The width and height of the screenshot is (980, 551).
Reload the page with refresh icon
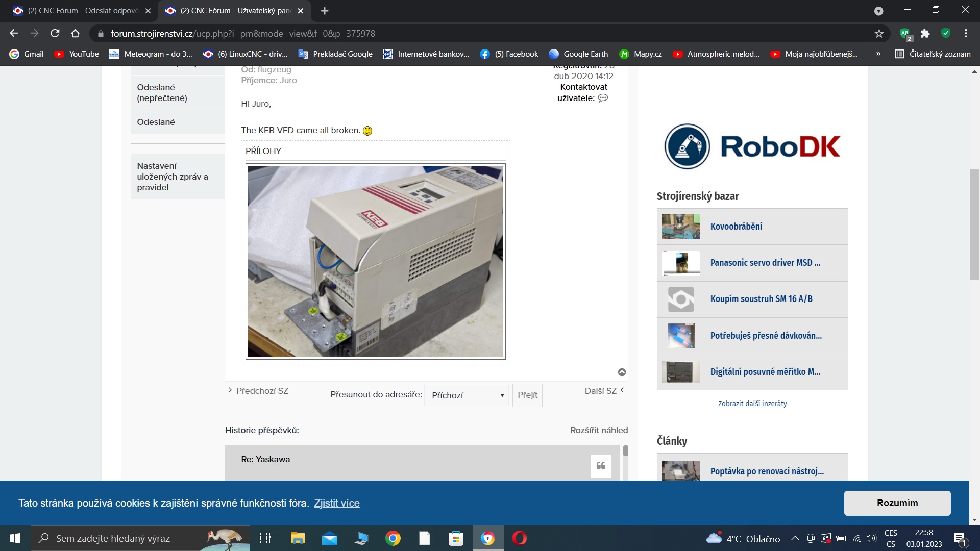55,34
